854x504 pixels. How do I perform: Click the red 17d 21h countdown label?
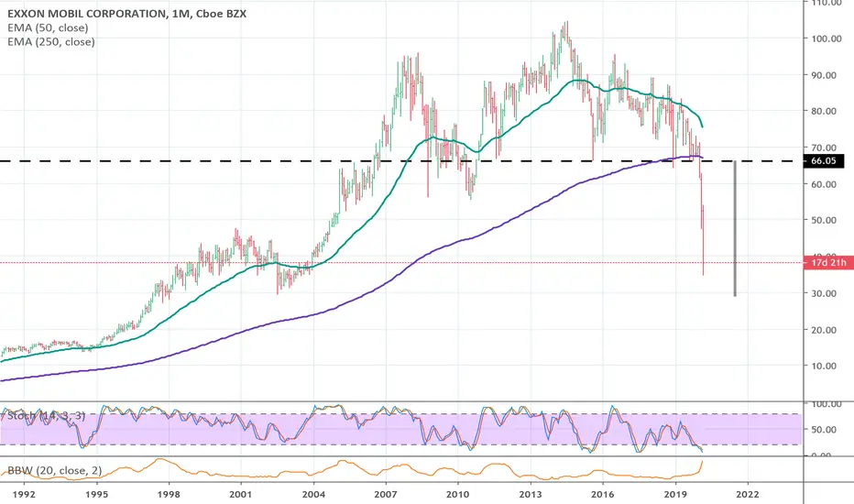click(827, 263)
